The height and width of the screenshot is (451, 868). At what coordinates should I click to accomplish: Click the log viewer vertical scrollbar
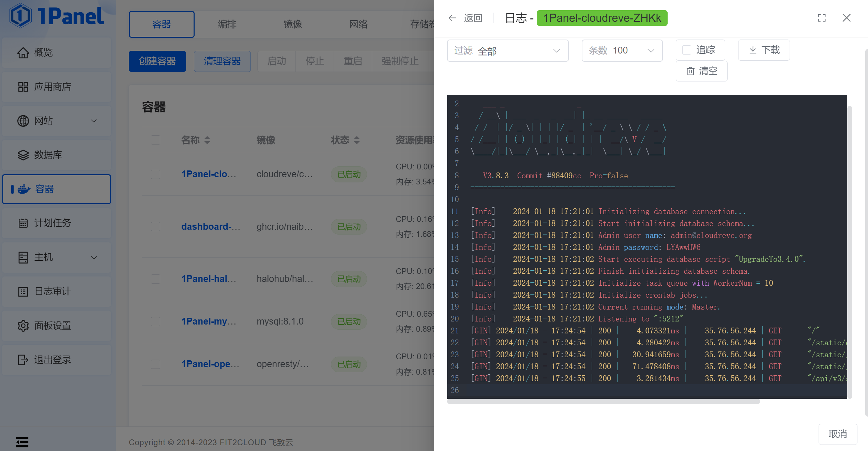coord(850,252)
